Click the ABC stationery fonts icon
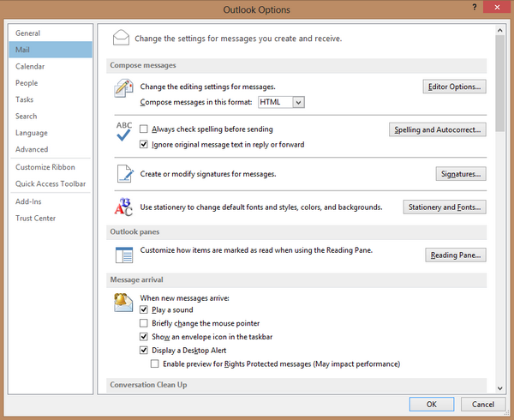 [x=123, y=207]
